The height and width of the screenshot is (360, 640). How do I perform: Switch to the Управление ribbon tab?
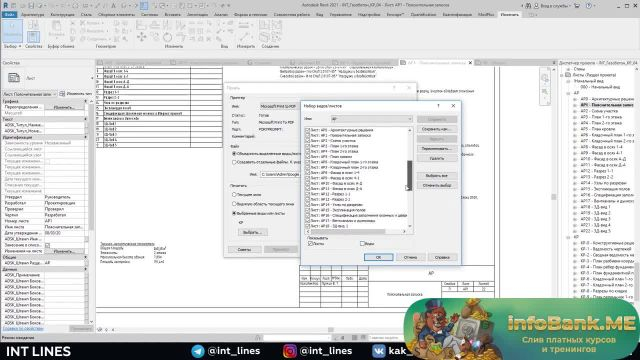tap(340, 15)
